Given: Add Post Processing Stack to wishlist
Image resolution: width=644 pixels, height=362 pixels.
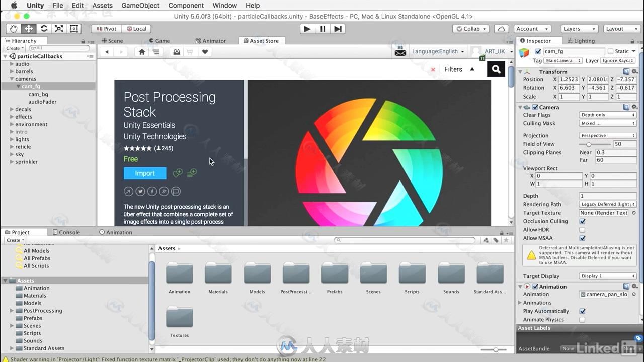Looking at the screenshot, I should (177, 173).
